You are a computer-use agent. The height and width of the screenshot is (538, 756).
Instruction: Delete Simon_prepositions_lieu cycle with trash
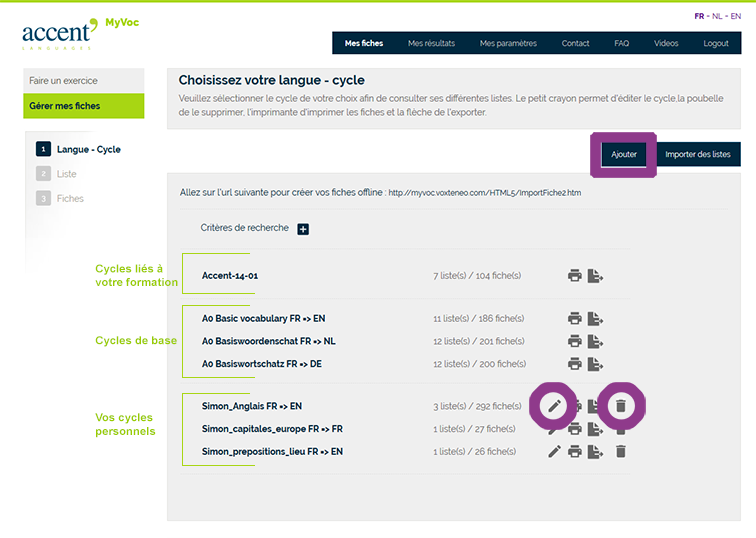click(621, 452)
